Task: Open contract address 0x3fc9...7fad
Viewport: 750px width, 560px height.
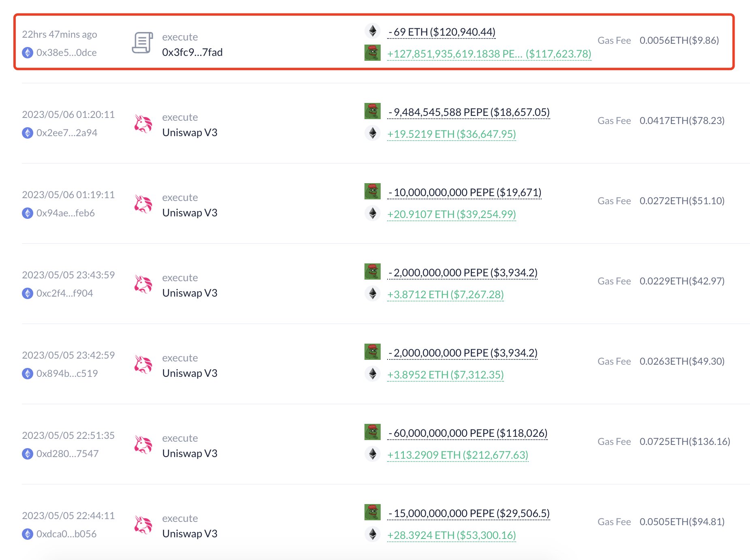Action: click(x=193, y=52)
